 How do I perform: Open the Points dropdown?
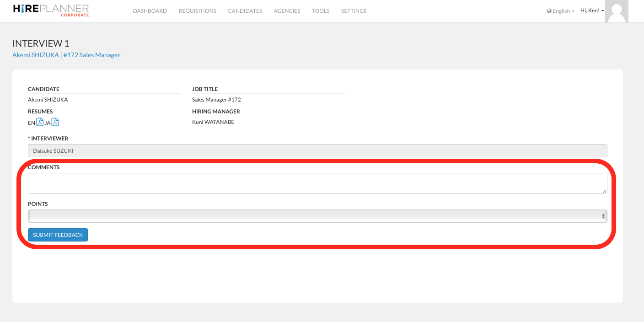point(317,216)
